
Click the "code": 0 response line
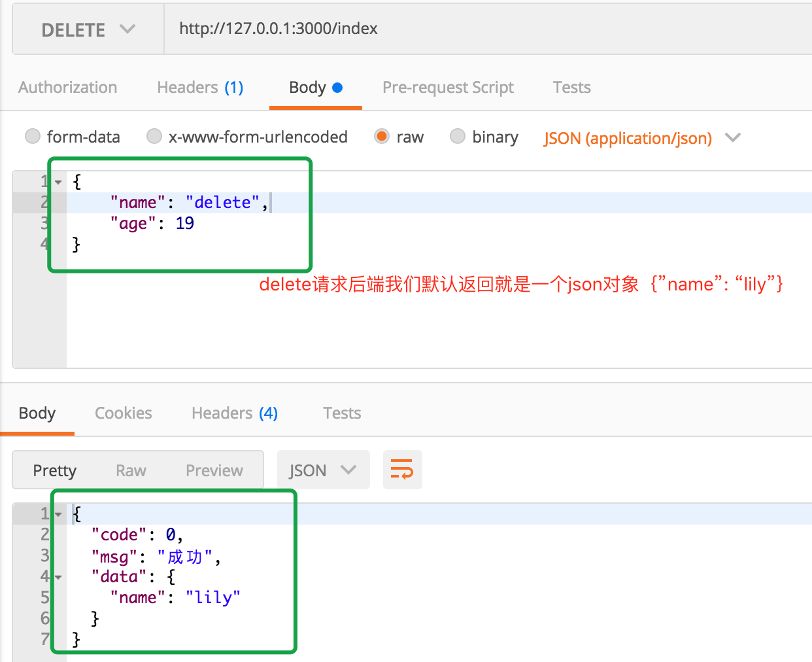point(137,535)
